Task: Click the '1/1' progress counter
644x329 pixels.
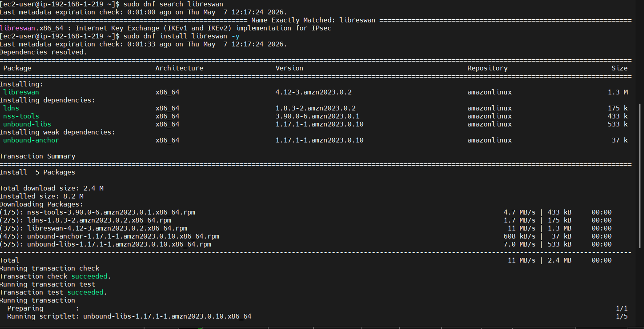Action: coord(622,308)
